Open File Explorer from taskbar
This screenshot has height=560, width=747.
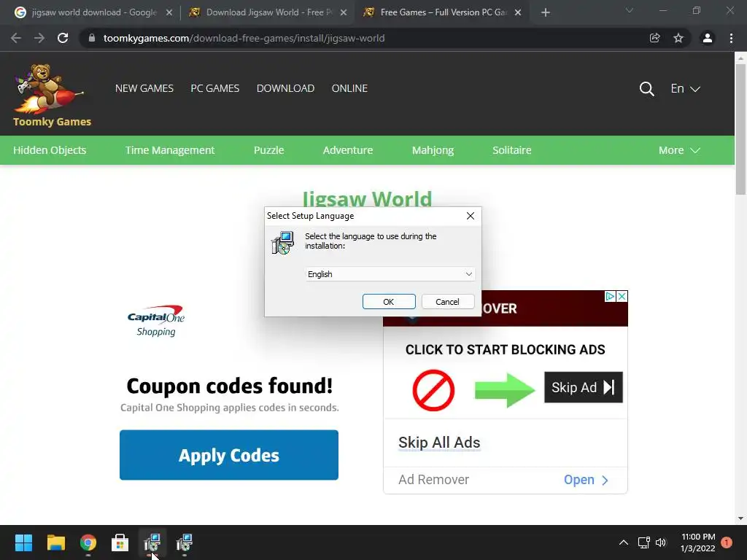coord(55,542)
